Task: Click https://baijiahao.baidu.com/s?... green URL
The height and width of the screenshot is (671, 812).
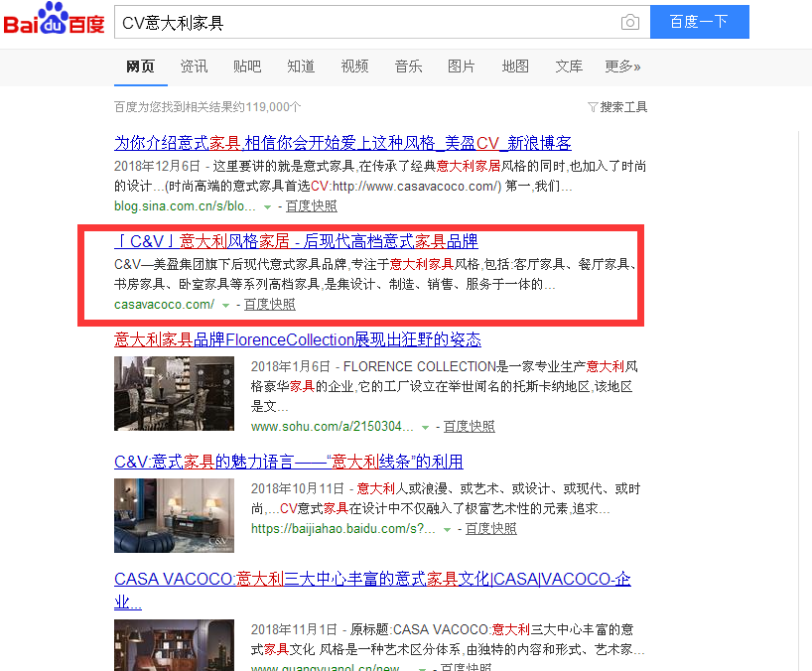Action: point(342,529)
